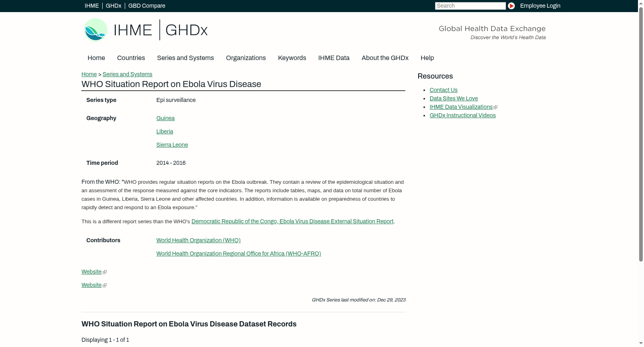Open Countries menu
Viewport: 644px width, 347px height.
point(131,58)
